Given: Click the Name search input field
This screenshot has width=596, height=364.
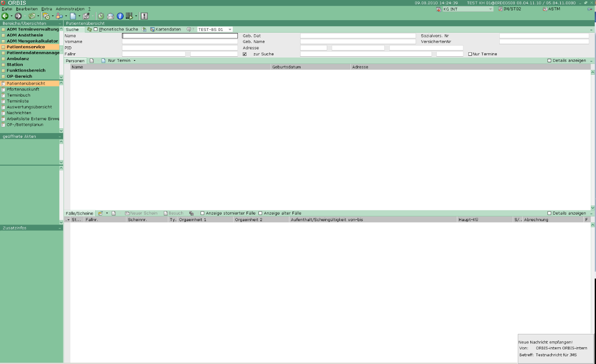Looking at the screenshot, I should pos(180,36).
